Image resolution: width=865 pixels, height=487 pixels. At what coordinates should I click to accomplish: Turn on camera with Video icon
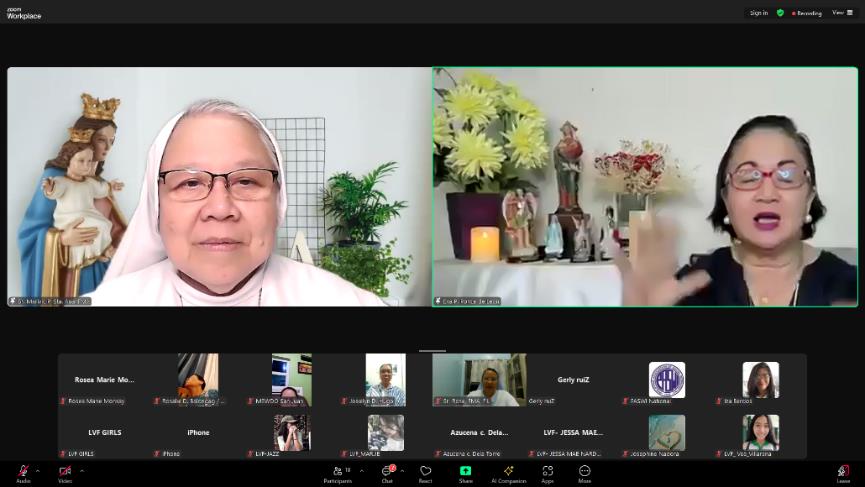tap(65, 471)
